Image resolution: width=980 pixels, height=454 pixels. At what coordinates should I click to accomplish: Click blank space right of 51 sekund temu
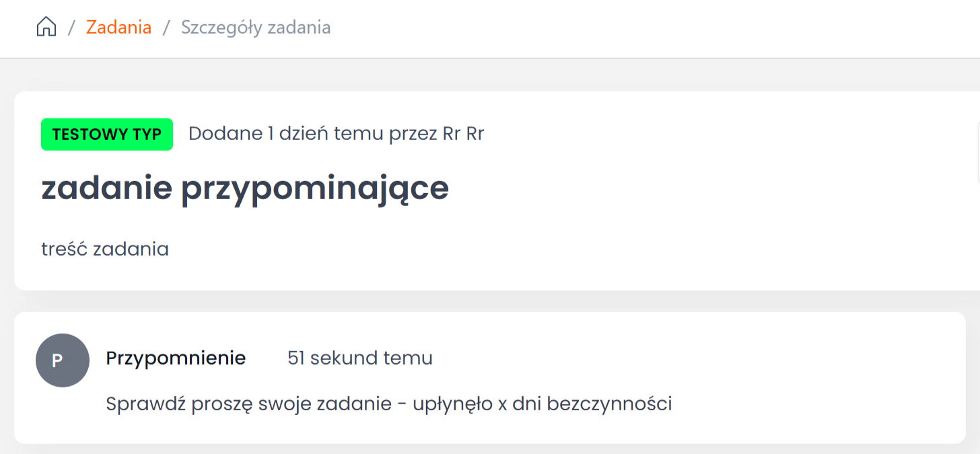(x=673, y=358)
